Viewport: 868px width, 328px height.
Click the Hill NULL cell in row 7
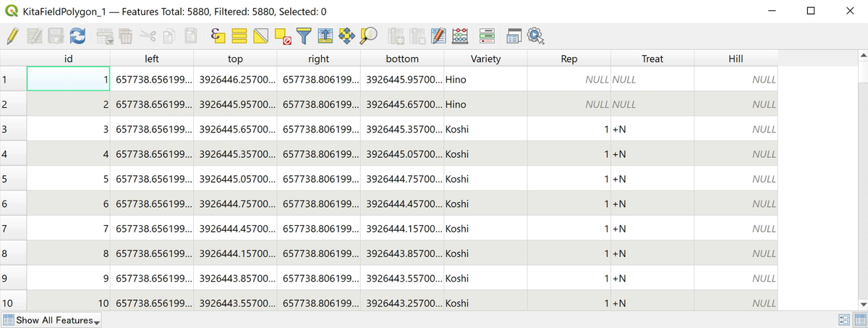(736, 229)
